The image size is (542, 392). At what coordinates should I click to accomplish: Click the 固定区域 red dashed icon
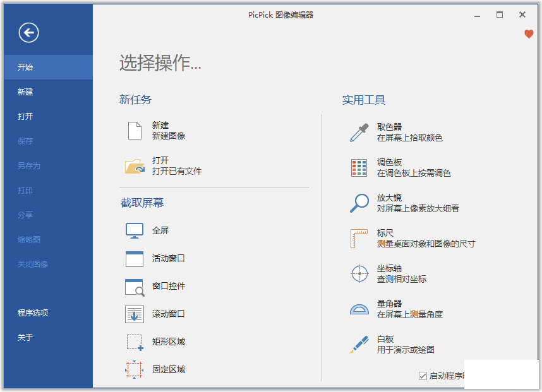point(135,369)
